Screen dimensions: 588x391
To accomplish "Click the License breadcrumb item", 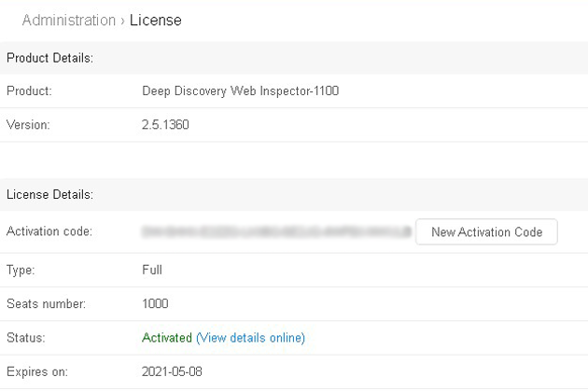I will [156, 20].
